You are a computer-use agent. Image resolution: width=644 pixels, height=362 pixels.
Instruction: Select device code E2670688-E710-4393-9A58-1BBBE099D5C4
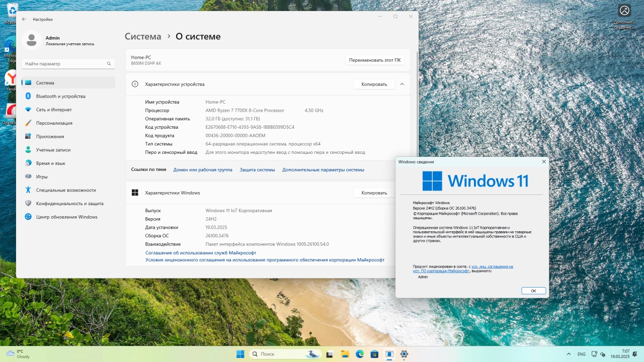[250, 127]
